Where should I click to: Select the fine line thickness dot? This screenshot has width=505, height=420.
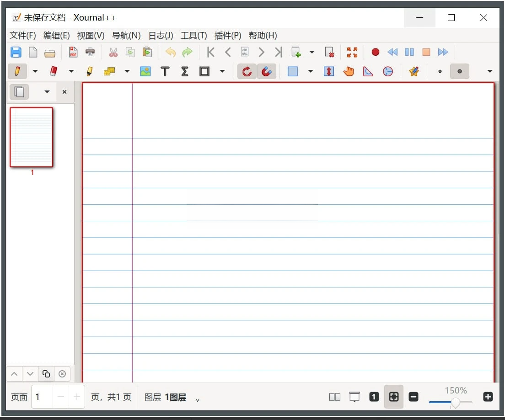pyautogui.click(x=440, y=71)
